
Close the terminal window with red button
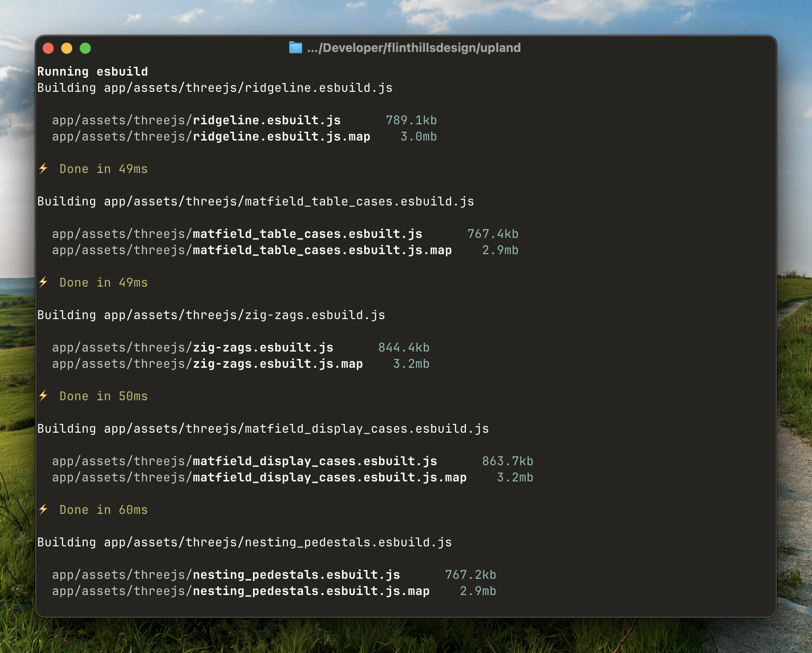click(48, 48)
